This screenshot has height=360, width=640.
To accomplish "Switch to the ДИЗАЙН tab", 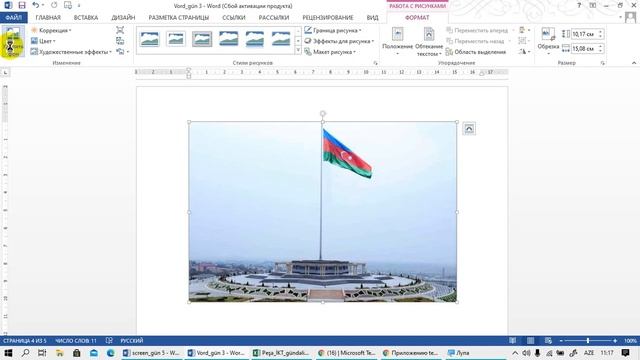I will (123, 18).
